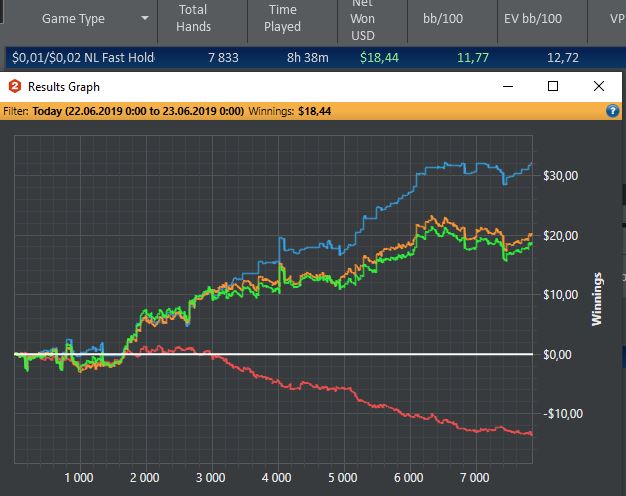Click the 3 000 hands axis label
626x496 pixels.
(210, 478)
